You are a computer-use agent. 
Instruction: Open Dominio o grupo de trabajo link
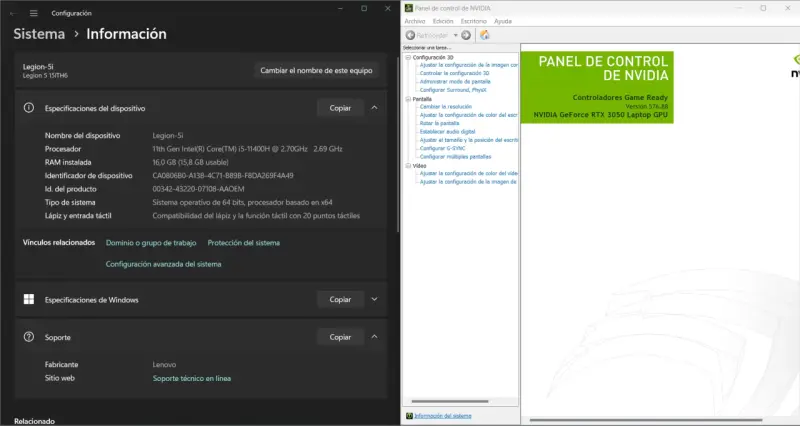[x=151, y=243]
